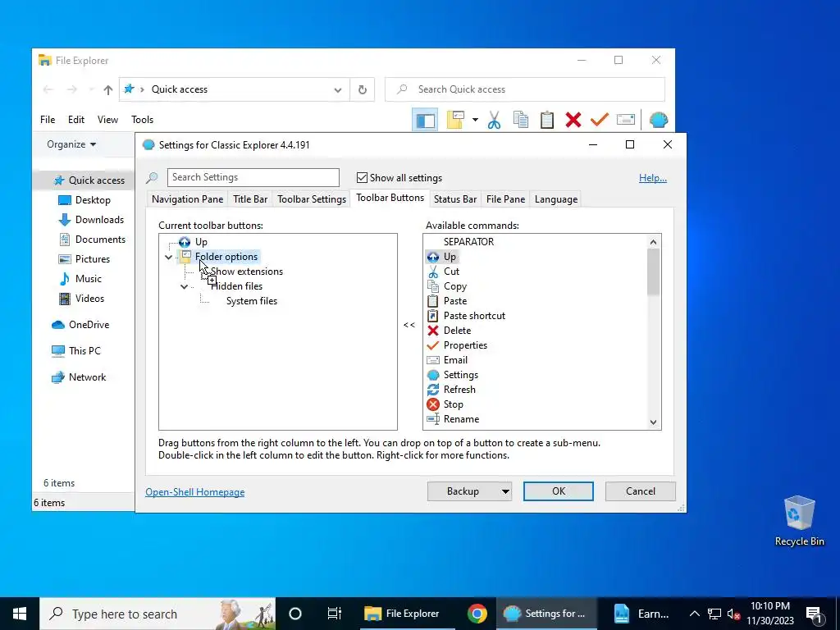Select Cut in Available commands list
This screenshot has height=630, width=840.
452,271
